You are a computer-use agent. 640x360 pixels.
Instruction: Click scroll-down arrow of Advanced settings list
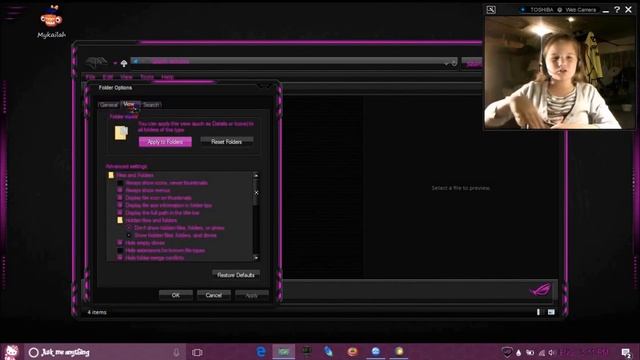coord(256,258)
